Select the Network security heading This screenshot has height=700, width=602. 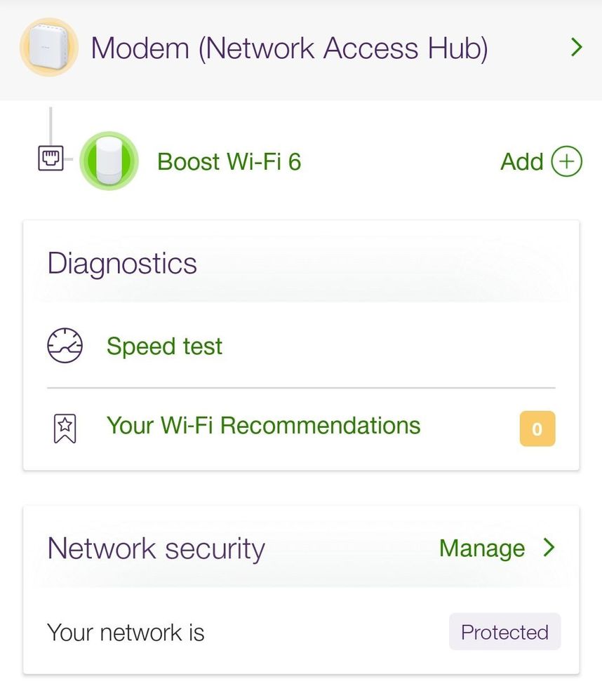pyautogui.click(x=156, y=548)
